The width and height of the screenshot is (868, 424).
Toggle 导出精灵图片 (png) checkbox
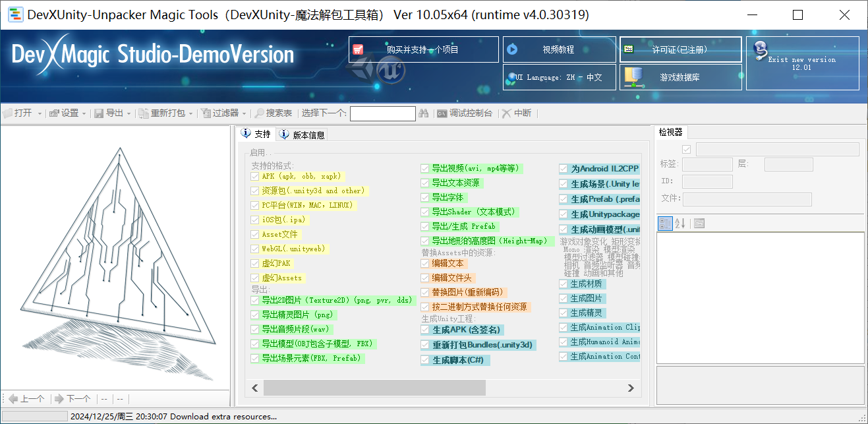(255, 315)
